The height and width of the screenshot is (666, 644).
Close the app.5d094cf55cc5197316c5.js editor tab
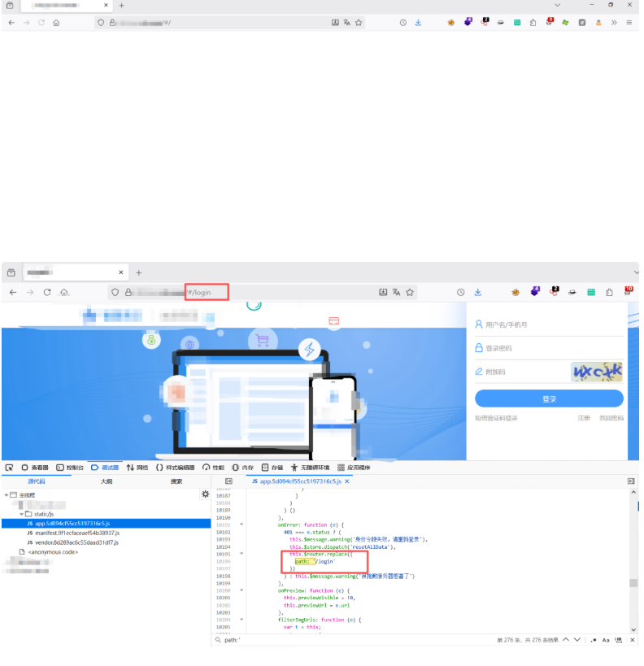click(347, 481)
